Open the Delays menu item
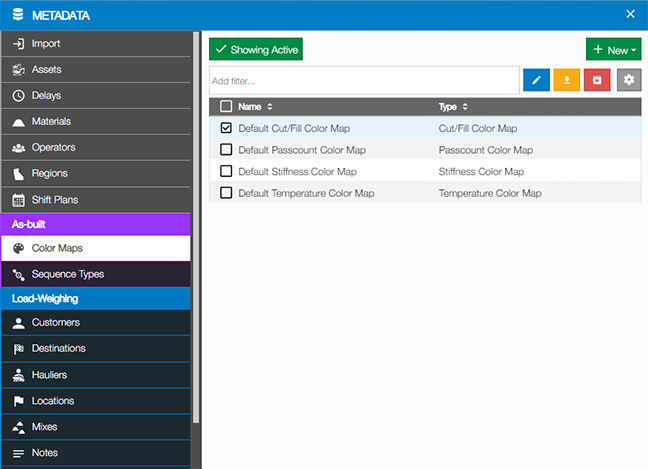Image resolution: width=648 pixels, height=469 pixels. (95, 95)
